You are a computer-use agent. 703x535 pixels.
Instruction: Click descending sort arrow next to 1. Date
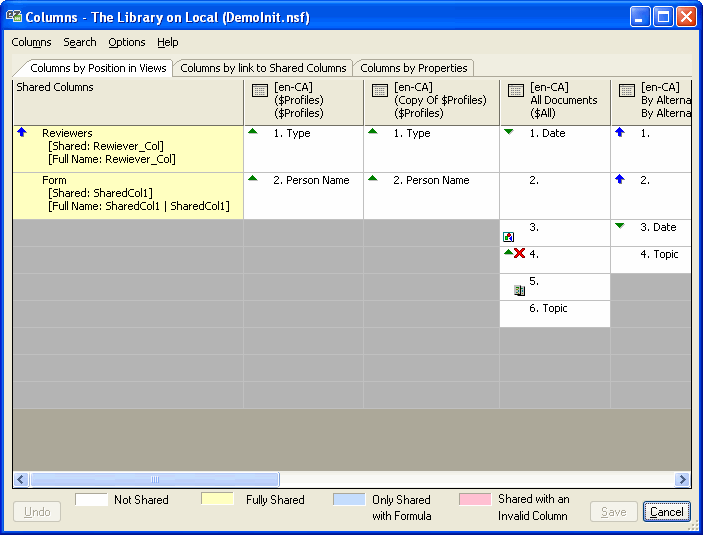click(509, 132)
